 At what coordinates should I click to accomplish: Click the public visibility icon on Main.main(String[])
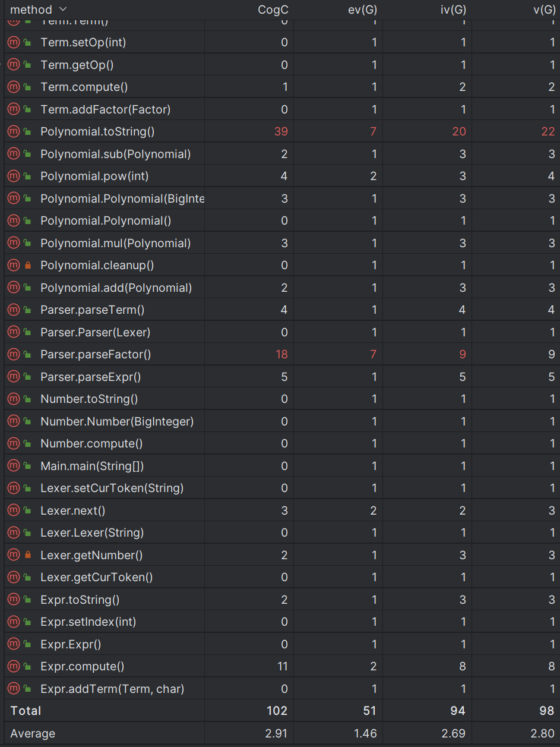27,466
